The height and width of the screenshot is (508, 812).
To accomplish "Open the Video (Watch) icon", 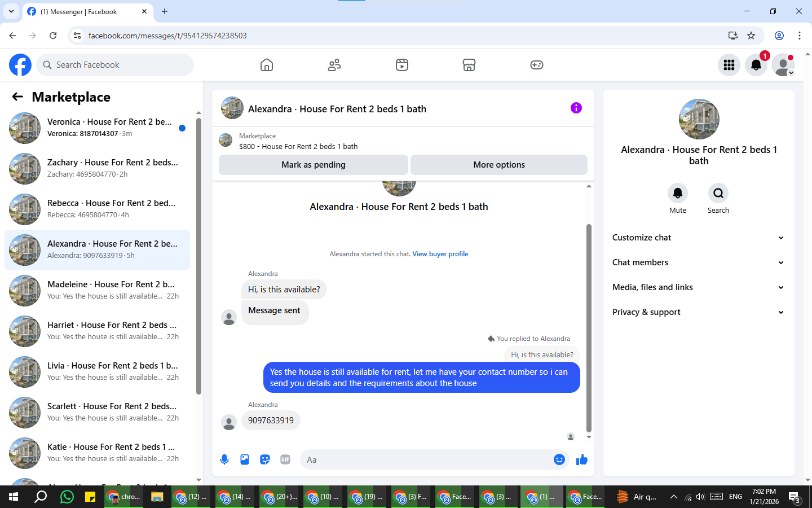I will point(401,65).
